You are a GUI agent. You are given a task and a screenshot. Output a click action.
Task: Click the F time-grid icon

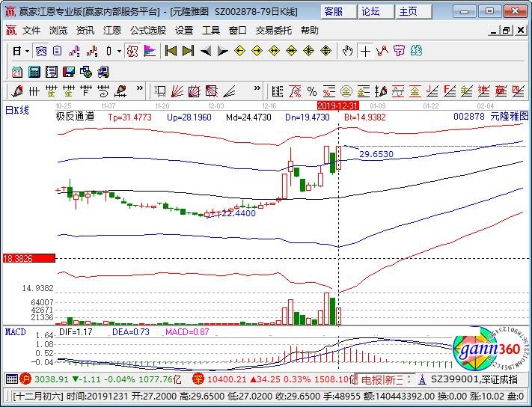(x=86, y=91)
